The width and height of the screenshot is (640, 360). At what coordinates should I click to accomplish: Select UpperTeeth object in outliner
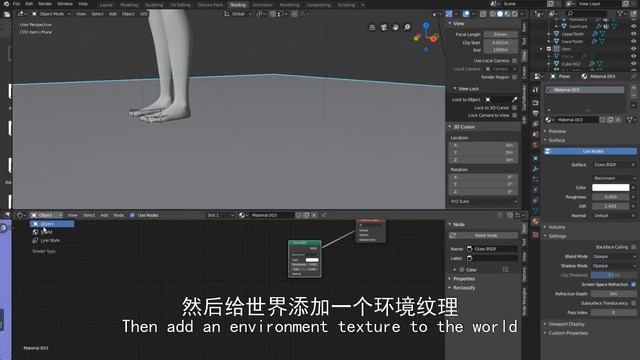pyautogui.click(x=572, y=34)
